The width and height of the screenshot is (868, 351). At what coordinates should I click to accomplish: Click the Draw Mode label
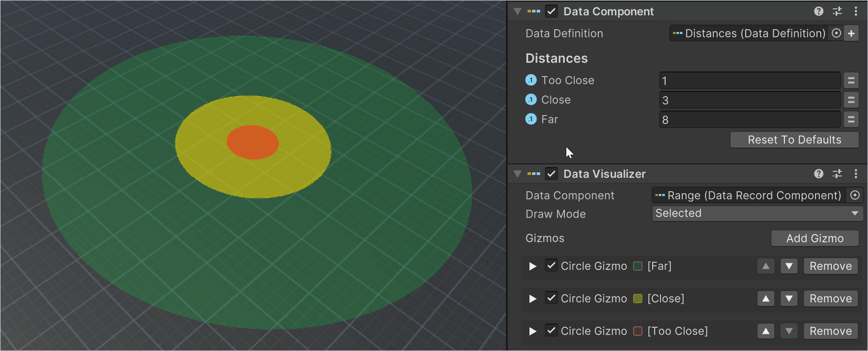[x=556, y=214]
